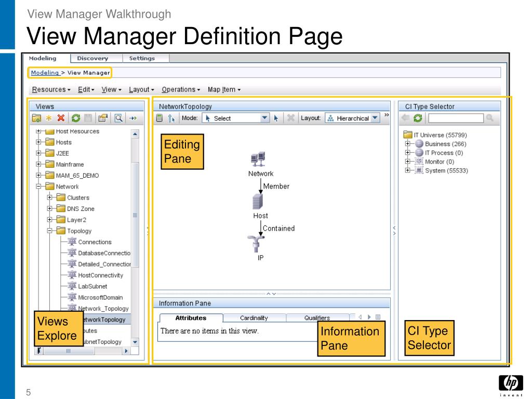Collapse the Topology folder
The image size is (532, 399).
[49, 231]
